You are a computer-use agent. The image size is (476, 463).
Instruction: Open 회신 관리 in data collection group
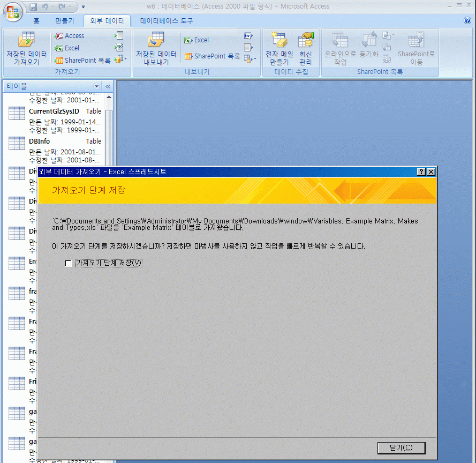[306, 48]
